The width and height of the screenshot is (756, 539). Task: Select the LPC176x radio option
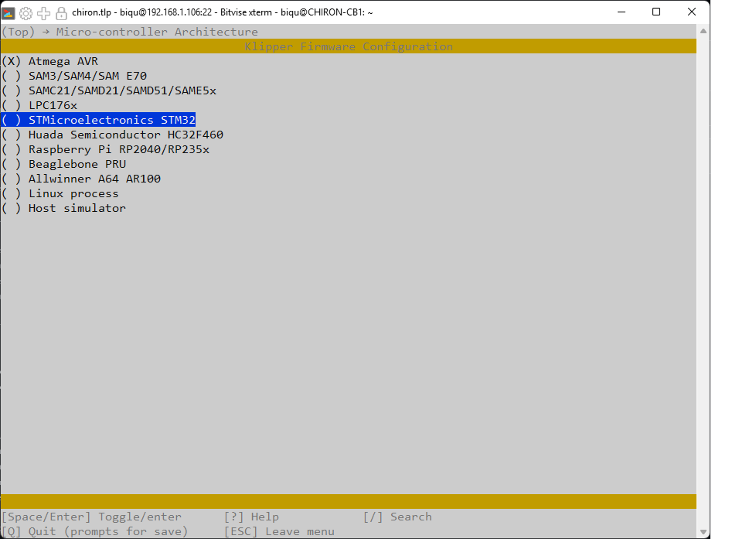pos(39,105)
